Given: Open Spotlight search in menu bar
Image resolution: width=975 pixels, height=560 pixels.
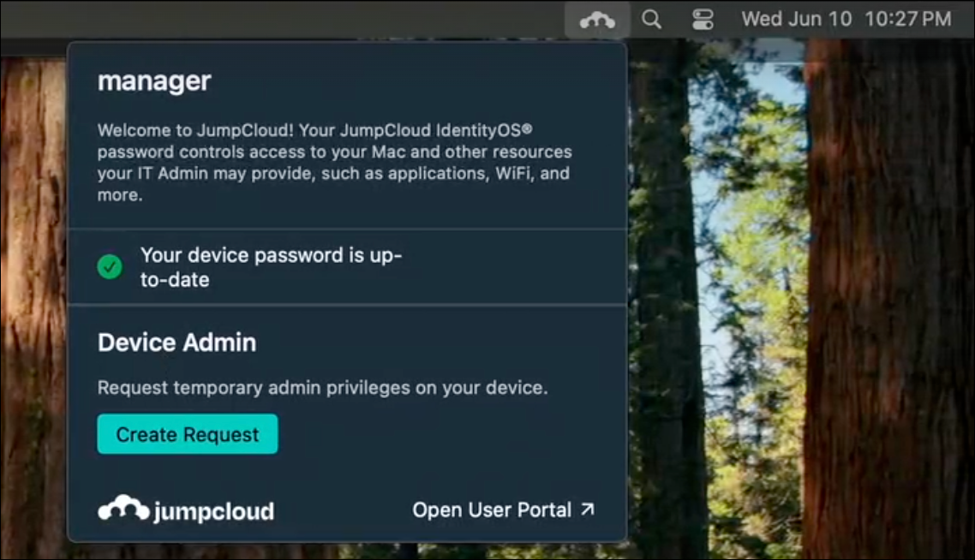Looking at the screenshot, I should tap(651, 20).
